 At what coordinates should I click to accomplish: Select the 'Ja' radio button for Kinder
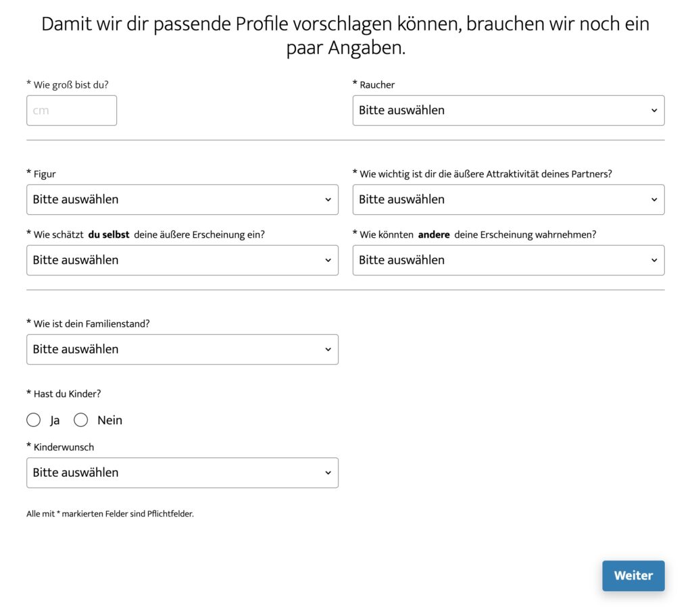[34, 420]
